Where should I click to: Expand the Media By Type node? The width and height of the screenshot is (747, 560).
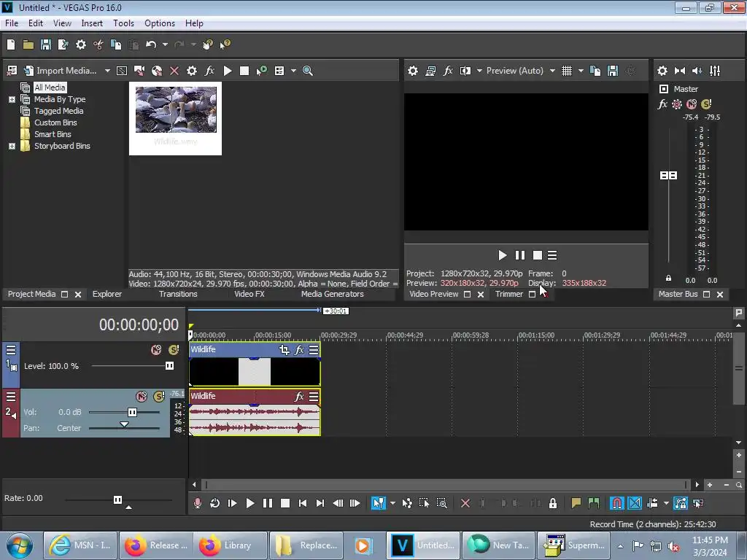(12, 99)
